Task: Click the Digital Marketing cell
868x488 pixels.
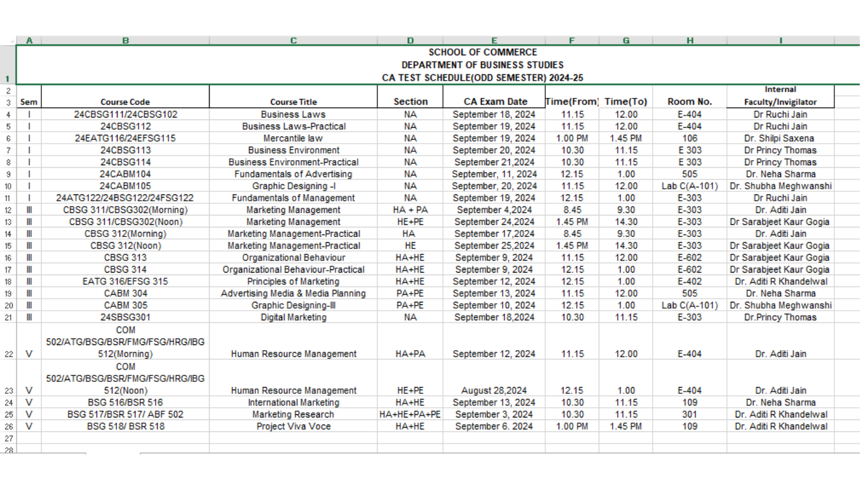Action: [x=293, y=317]
